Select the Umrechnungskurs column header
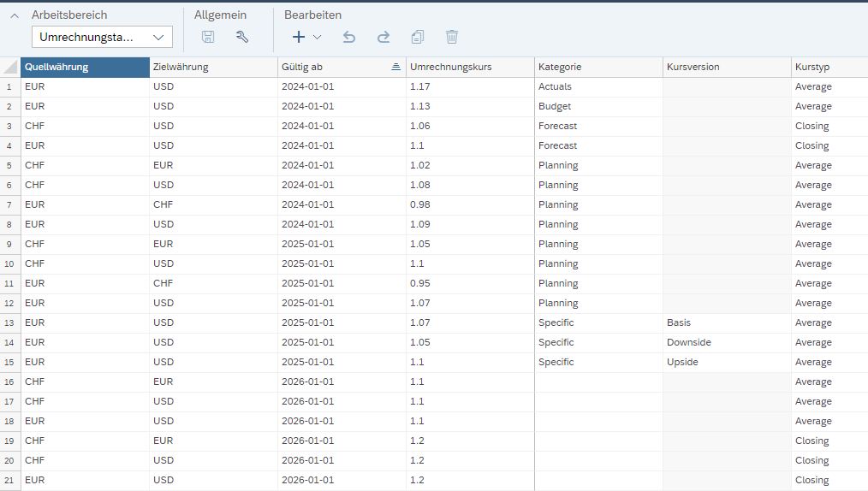Image resolution: width=868 pixels, height=491 pixels. [470, 67]
